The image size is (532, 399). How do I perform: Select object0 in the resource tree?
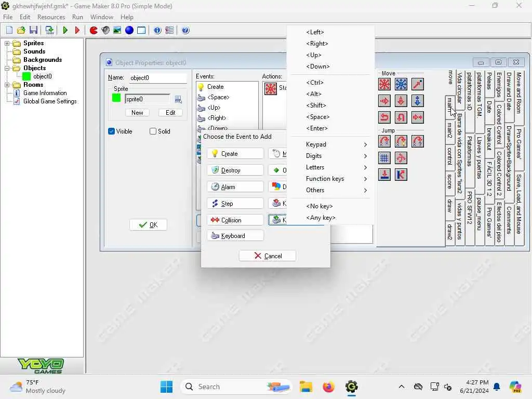click(x=43, y=76)
